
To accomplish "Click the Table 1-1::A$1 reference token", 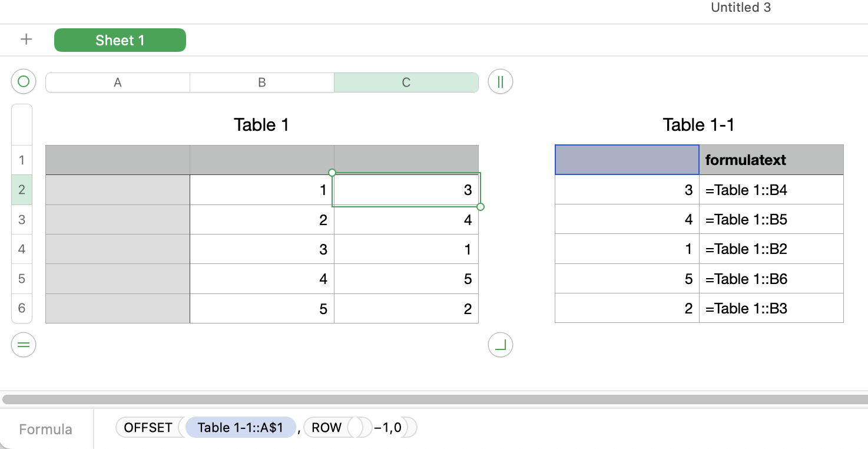I will [240, 427].
